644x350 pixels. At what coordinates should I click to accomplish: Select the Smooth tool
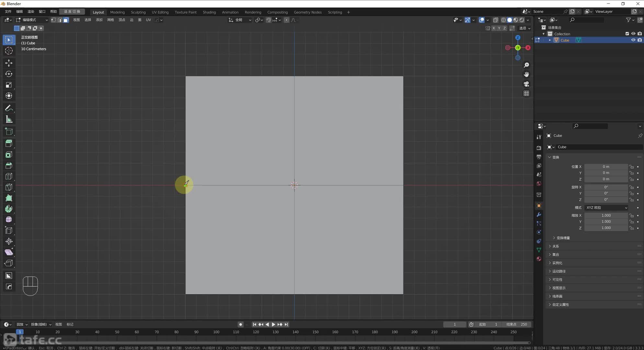tap(9, 219)
